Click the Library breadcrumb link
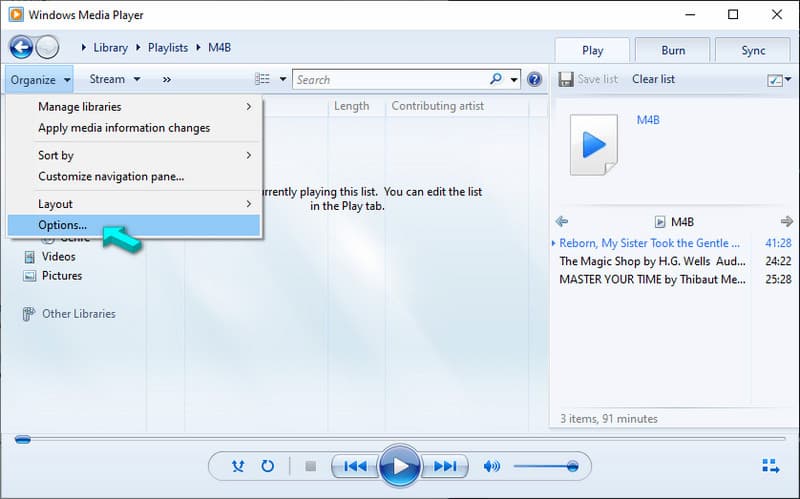 (110, 47)
